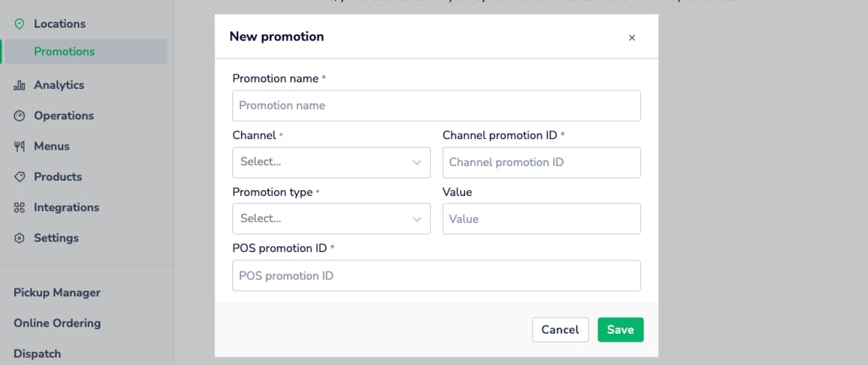
Task: Click the Analytics bar chart icon
Action: 19,85
